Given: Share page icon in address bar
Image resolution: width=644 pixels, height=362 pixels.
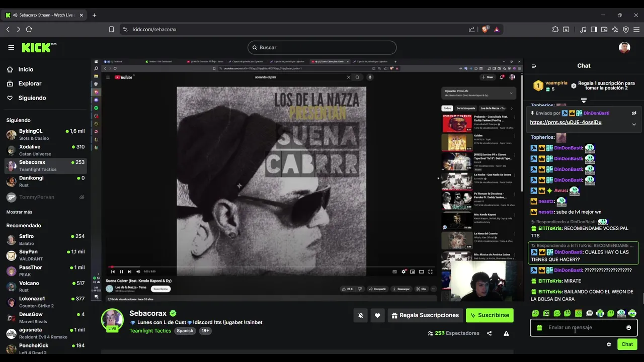Looking at the screenshot, I should point(471,29).
